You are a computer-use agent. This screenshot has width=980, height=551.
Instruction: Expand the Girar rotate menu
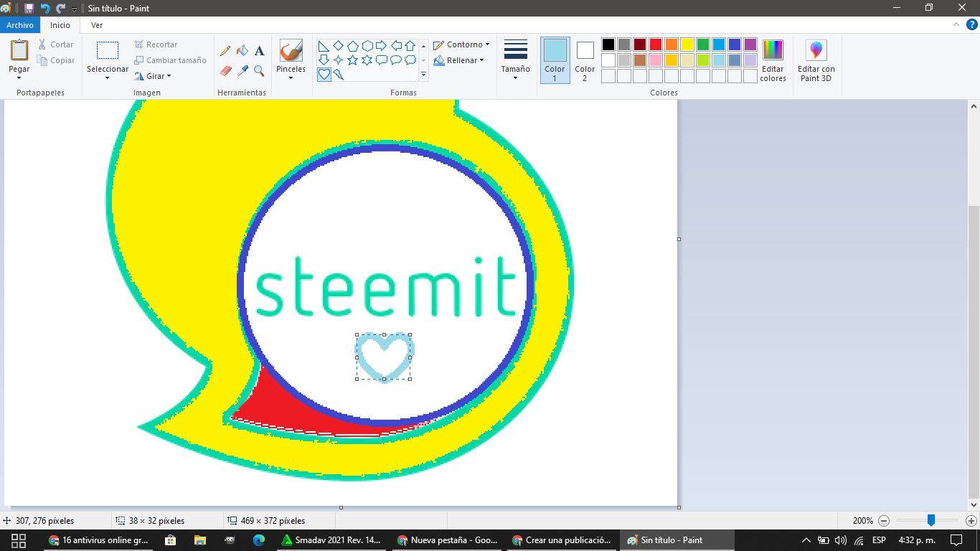(x=153, y=76)
